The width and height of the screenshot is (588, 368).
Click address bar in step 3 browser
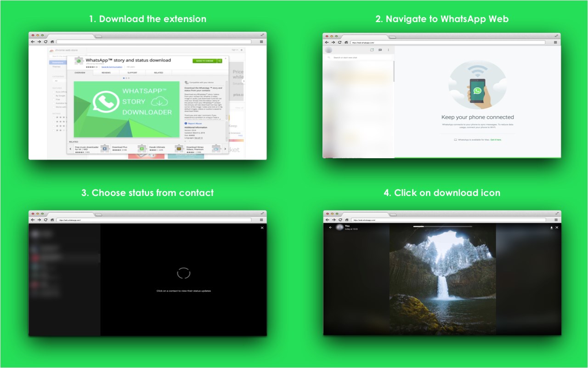pyautogui.click(x=153, y=220)
